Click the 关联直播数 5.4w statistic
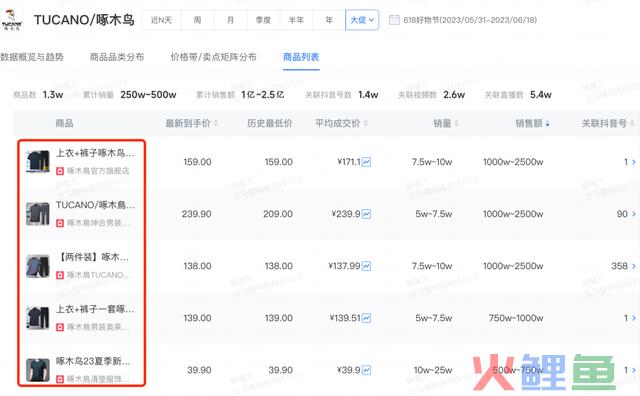The width and height of the screenshot is (640, 396). pos(518,95)
